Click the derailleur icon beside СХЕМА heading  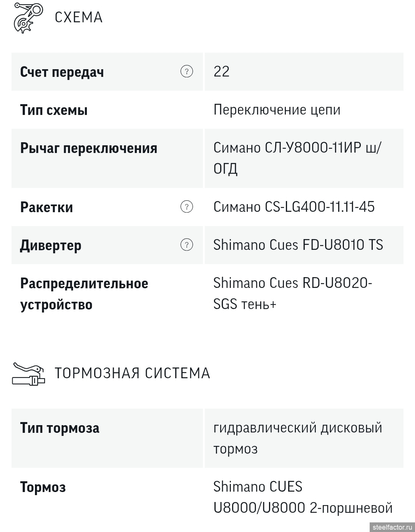pos(28,17)
